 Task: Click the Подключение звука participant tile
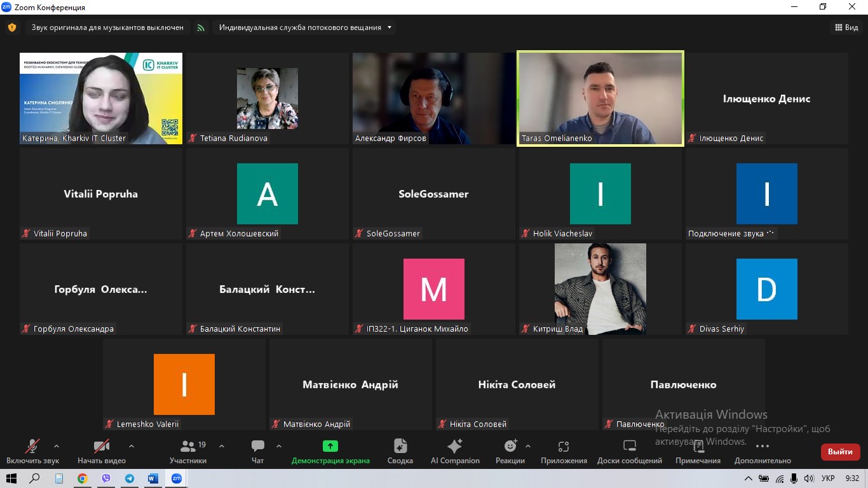[767, 194]
